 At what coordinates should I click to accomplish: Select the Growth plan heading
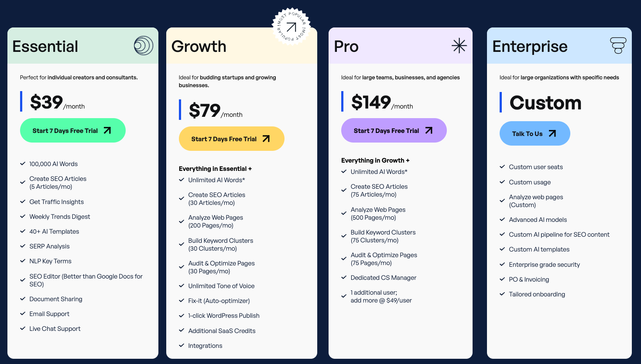(x=199, y=47)
